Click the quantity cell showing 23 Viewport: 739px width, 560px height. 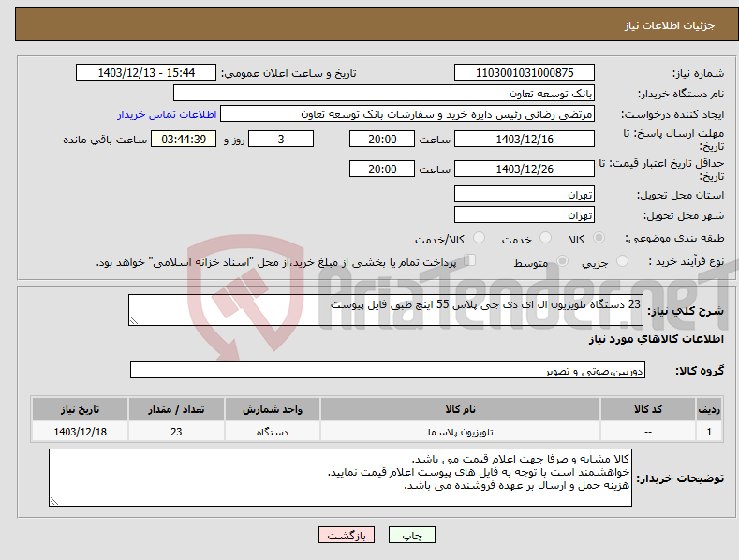pyautogui.click(x=176, y=432)
